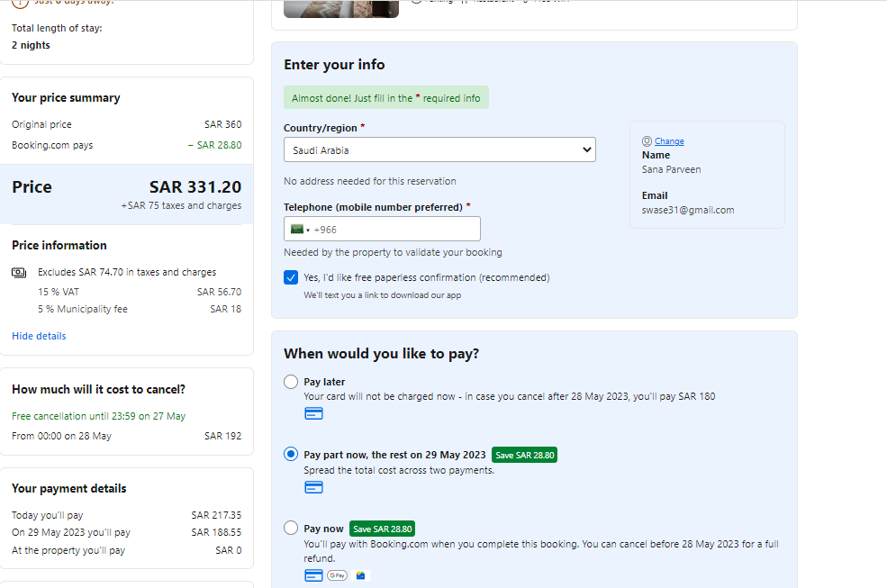Select the Pay now radio option

[291, 529]
